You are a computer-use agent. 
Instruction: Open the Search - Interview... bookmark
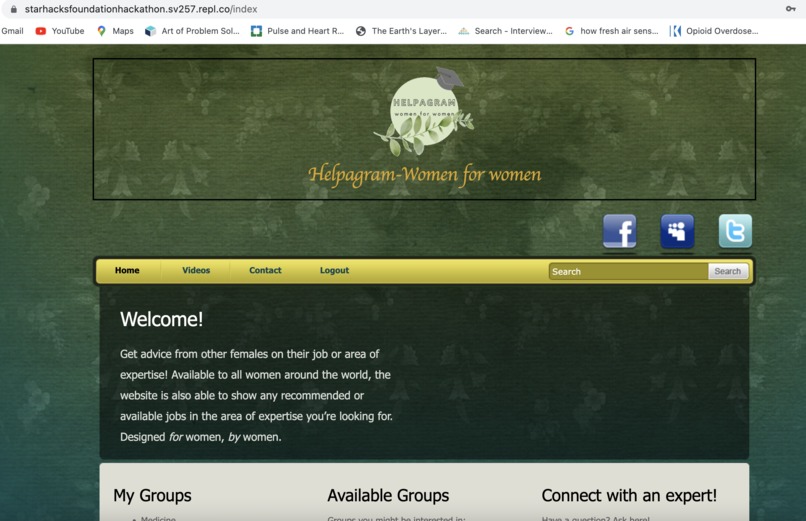(505, 31)
